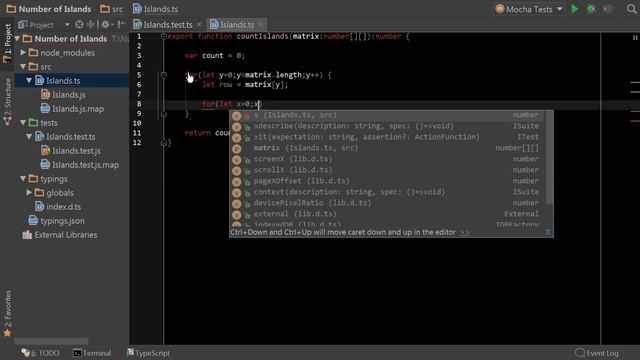Viewport: 640px width, 360px height.
Task: Click collapse all icon in Project panel
Action: (x=91, y=25)
